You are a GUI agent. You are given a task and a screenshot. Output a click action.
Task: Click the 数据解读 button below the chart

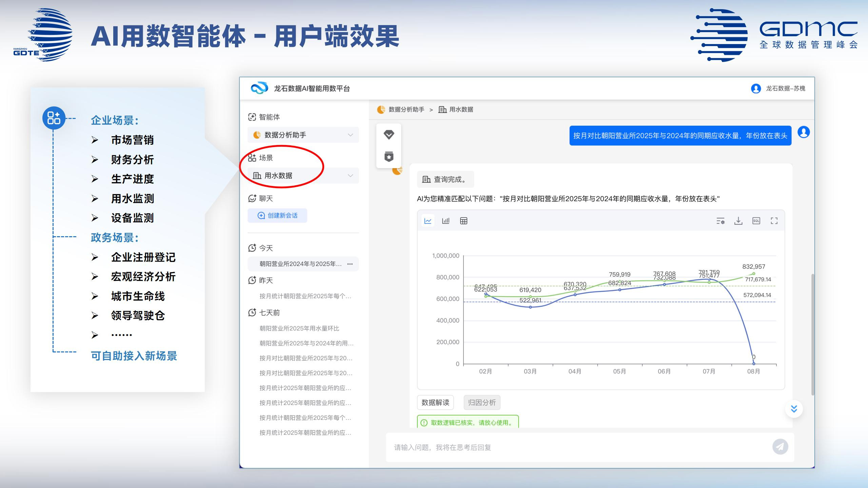(435, 403)
